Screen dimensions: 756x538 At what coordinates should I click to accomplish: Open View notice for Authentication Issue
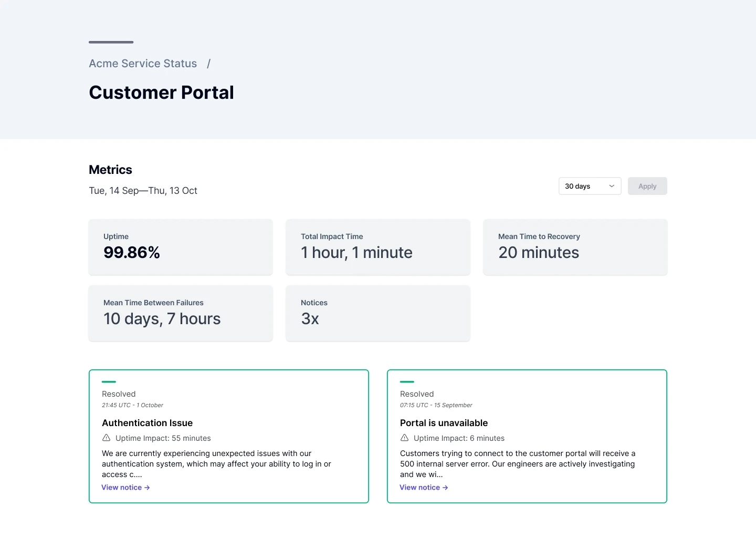click(122, 488)
